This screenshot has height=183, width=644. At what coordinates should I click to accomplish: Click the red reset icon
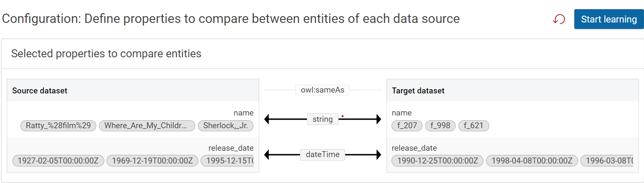[559, 19]
